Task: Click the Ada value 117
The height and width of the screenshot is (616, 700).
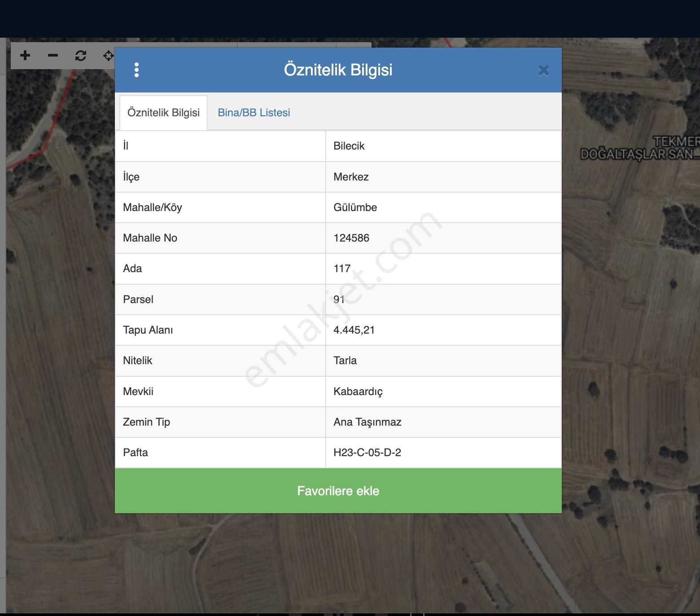Action: click(x=342, y=268)
